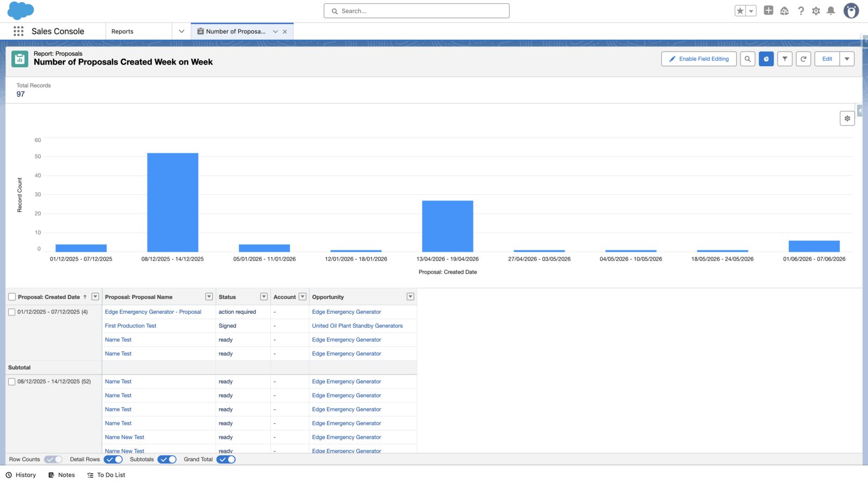
Task: Open the user profile avatar
Action: (851, 11)
